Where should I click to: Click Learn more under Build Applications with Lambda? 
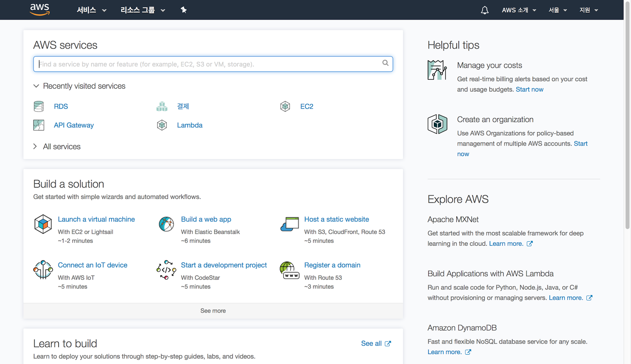[566, 298]
